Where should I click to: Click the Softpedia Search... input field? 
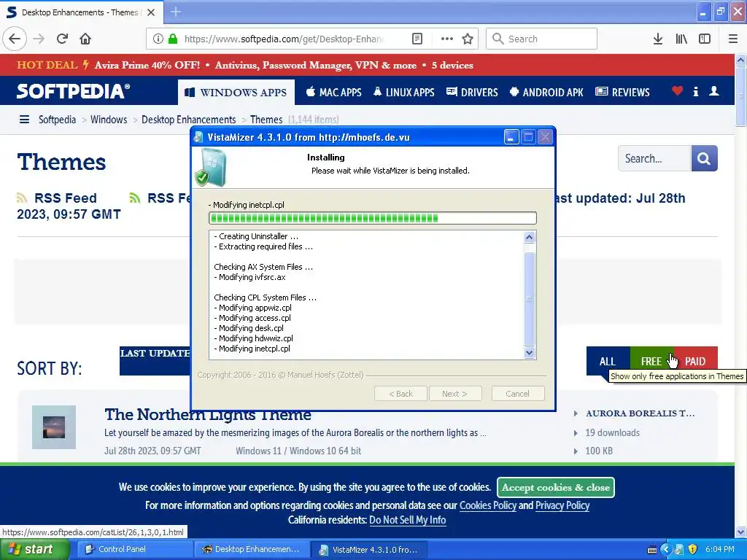(x=654, y=158)
